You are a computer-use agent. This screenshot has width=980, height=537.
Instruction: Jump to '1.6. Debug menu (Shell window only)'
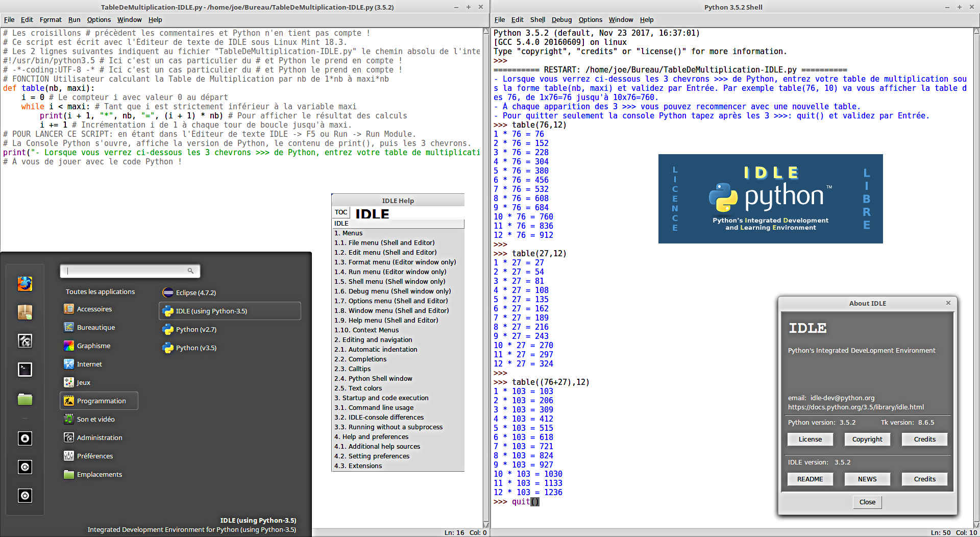[x=393, y=291]
